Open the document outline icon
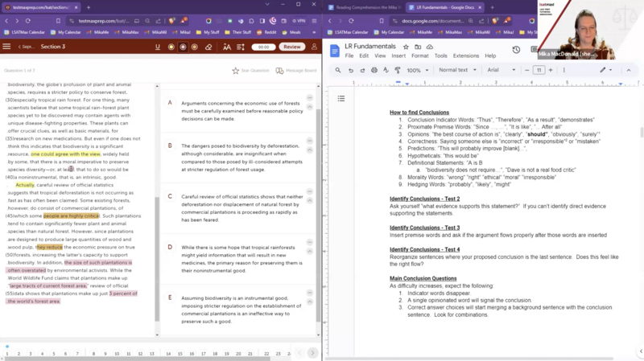 [341, 98]
